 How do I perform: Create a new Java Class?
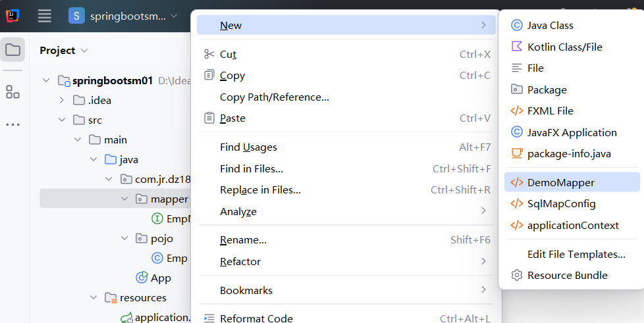click(x=572, y=26)
